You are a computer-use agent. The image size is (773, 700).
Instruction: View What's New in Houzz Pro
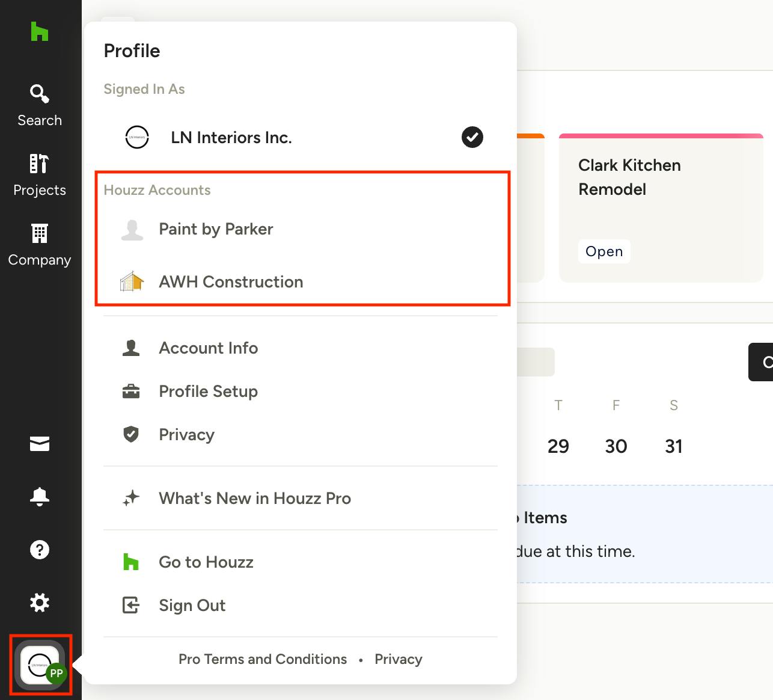coord(254,499)
